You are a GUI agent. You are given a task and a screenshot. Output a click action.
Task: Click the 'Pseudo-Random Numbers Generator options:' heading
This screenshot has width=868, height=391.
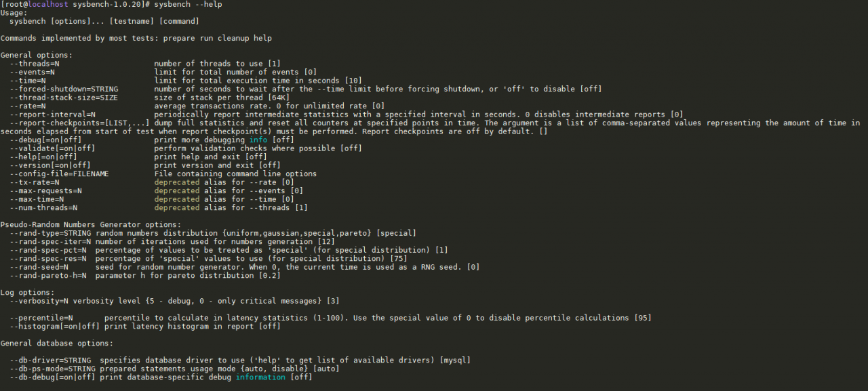[91, 225]
